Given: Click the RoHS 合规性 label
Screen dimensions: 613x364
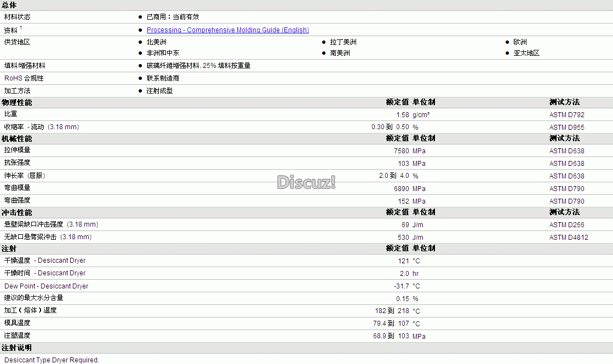Looking at the screenshot, I should [24, 78].
